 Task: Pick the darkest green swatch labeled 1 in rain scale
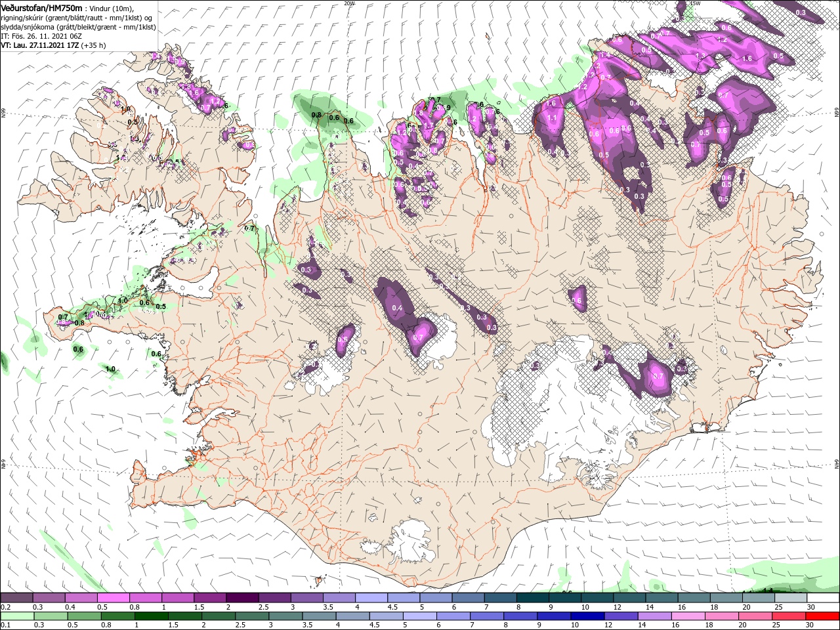tap(152, 616)
